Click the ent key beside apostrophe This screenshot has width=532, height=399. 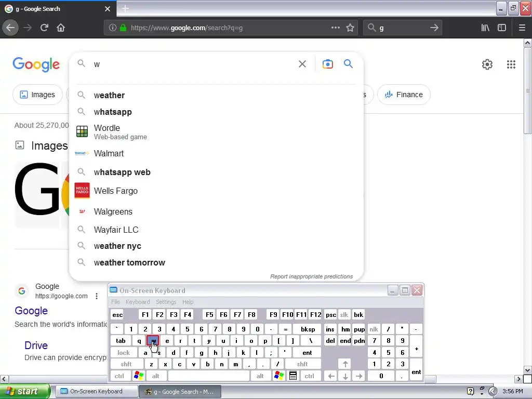click(x=307, y=353)
